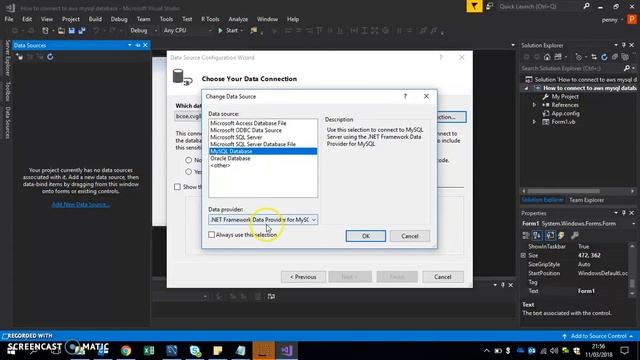The image size is (640, 360).
Task: Click the Open File folder icon
Action: [x=61, y=31]
